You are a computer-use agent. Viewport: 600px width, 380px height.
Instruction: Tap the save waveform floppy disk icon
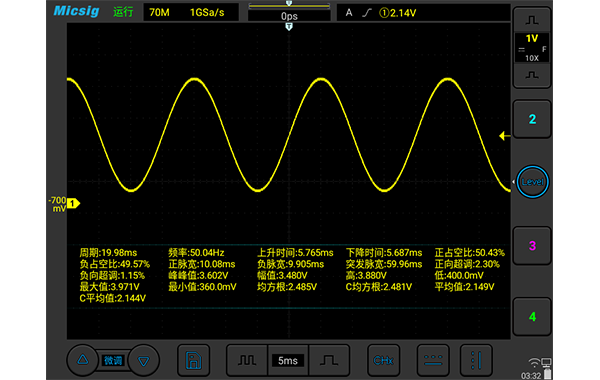click(x=194, y=360)
